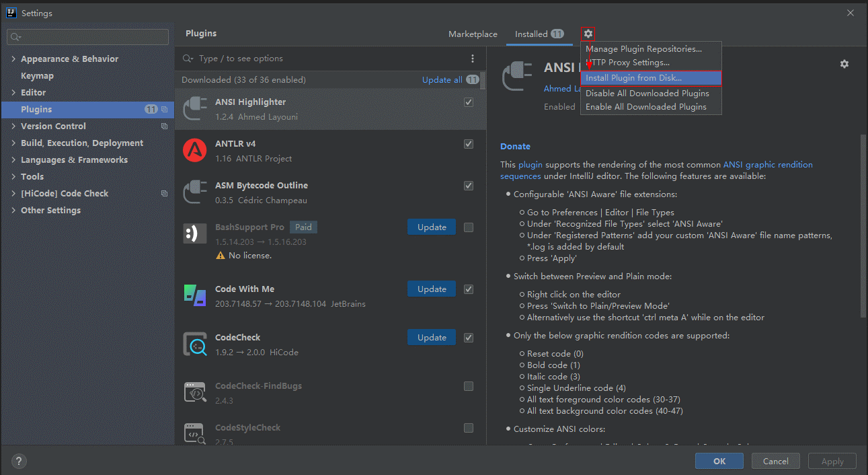The height and width of the screenshot is (475, 868).
Task: Open the help question mark button
Action: pos(19,462)
